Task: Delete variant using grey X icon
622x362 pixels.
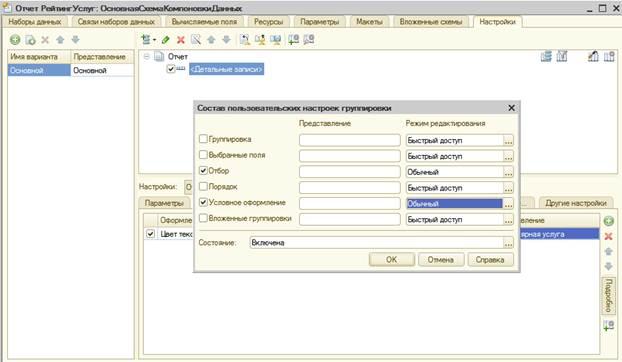Action: pos(45,40)
